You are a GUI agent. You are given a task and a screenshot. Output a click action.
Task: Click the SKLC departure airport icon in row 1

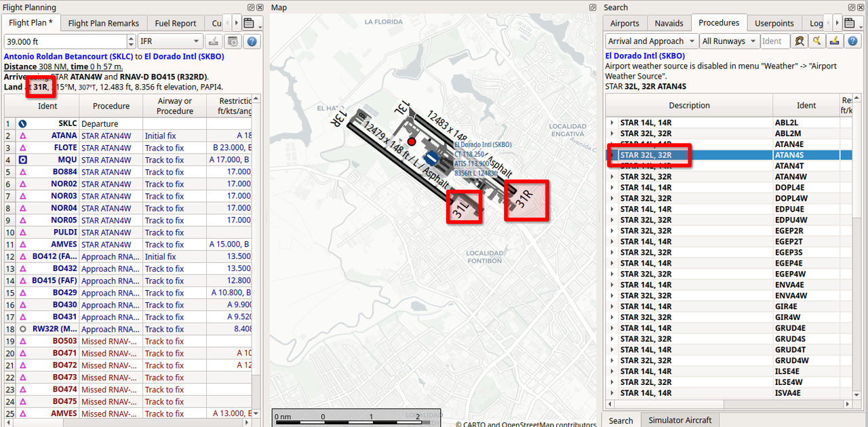(22, 124)
